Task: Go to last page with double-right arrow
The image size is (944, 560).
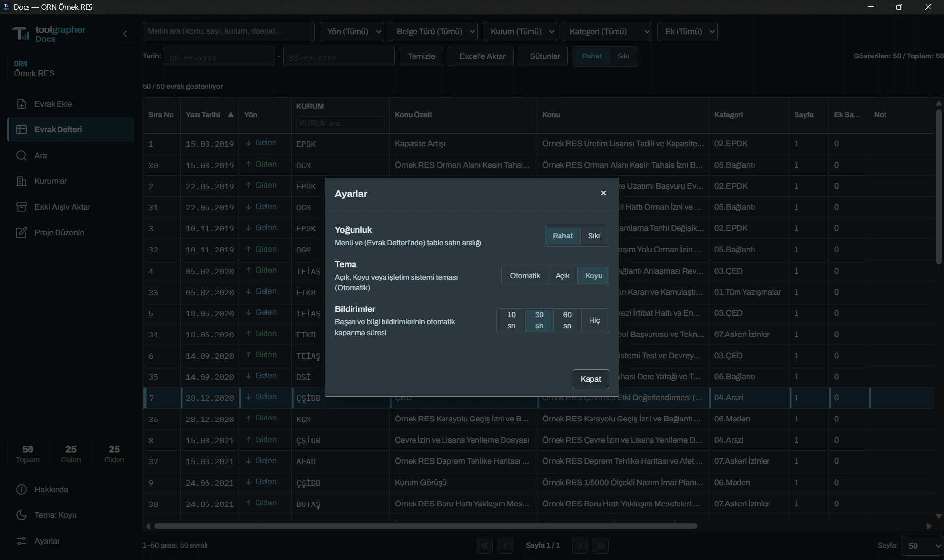Action: 601,545
